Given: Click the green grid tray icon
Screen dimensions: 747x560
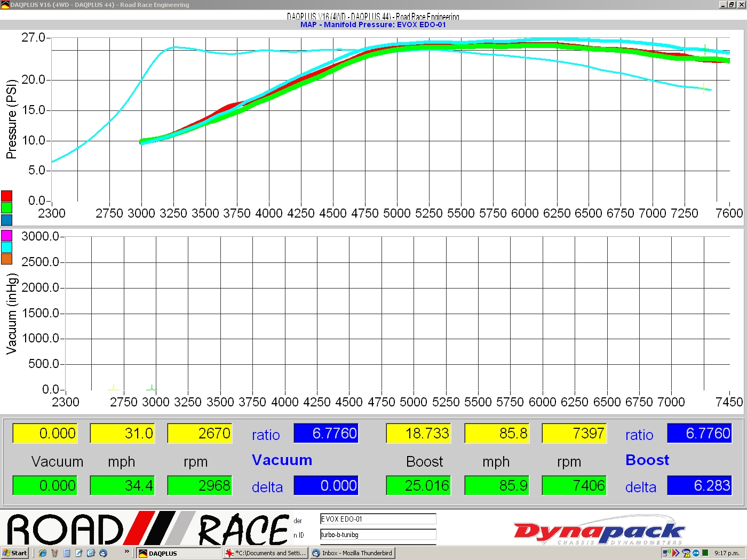Looking at the screenshot, I should [705, 553].
